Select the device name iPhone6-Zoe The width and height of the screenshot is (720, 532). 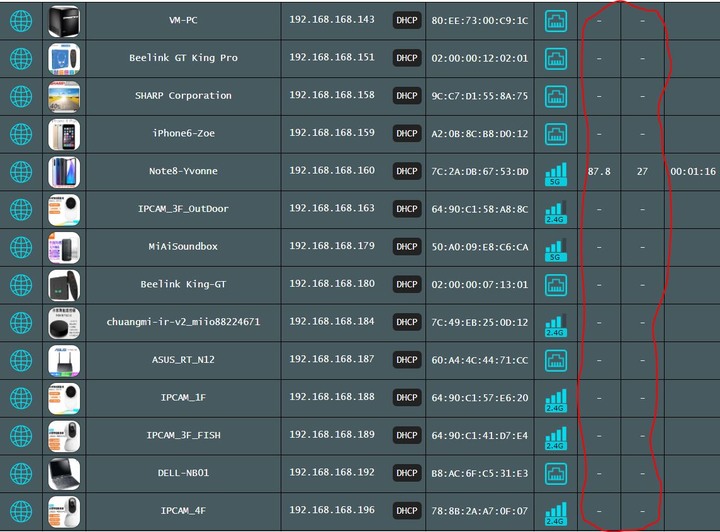click(183, 133)
